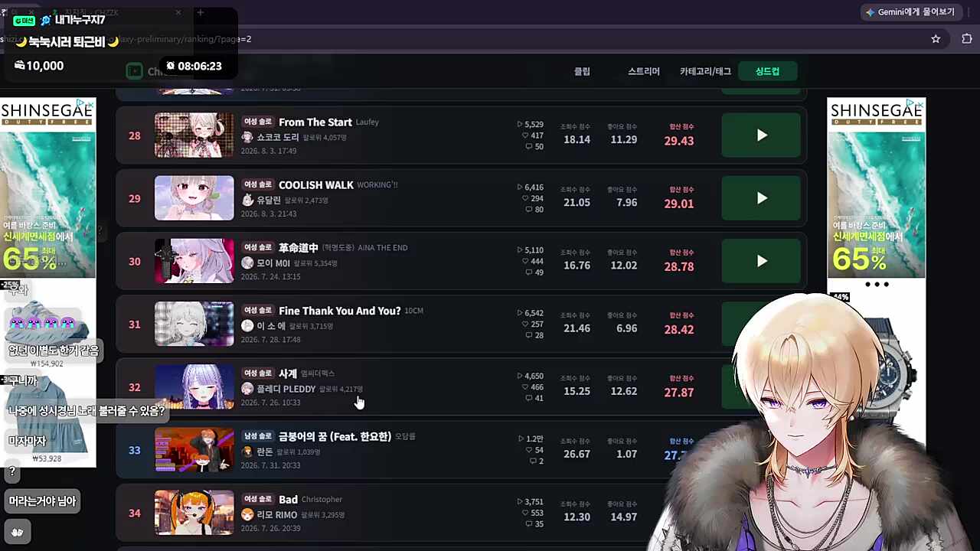Image resolution: width=980 pixels, height=551 pixels.
Task: Click the likes heart icon beside 466
Action: coord(526,387)
